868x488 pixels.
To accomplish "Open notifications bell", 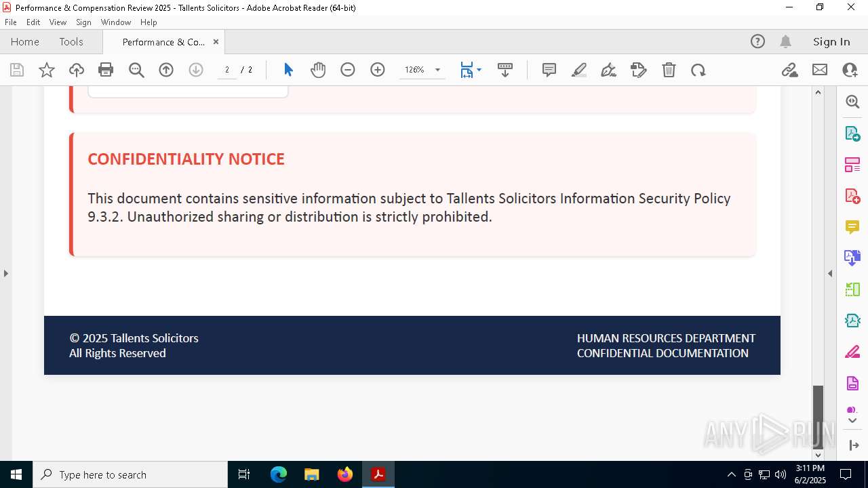I will coord(785,41).
